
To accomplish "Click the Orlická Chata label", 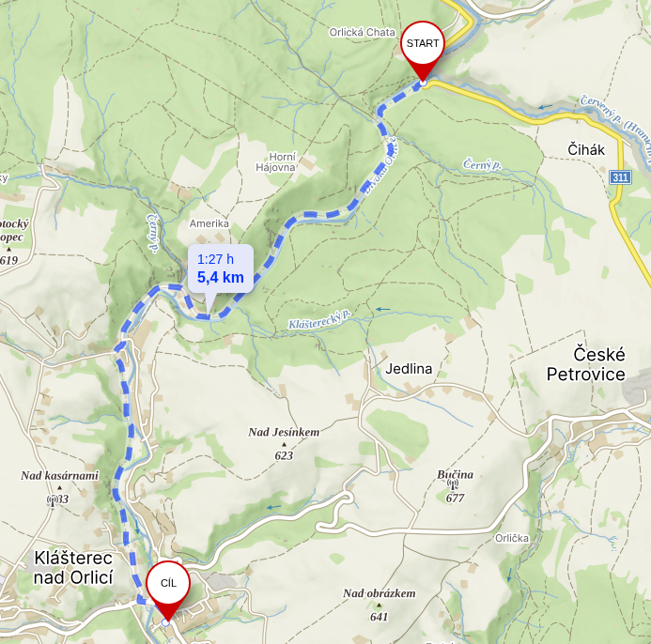I will tap(362, 32).
